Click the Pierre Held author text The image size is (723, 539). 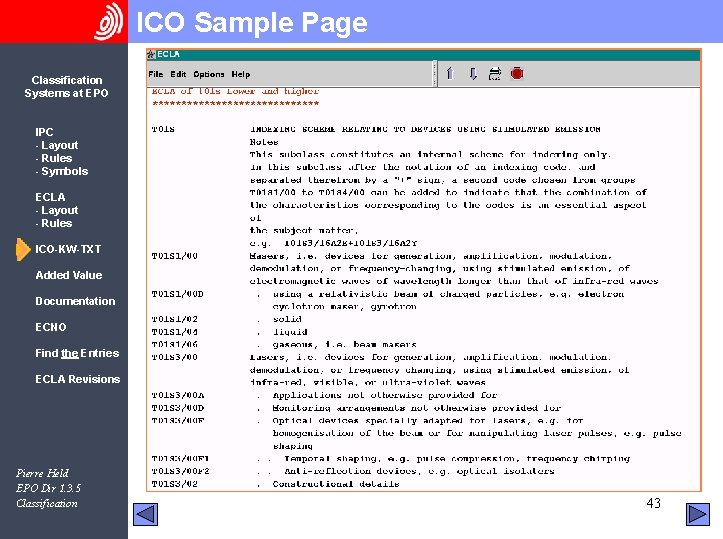click(42, 473)
